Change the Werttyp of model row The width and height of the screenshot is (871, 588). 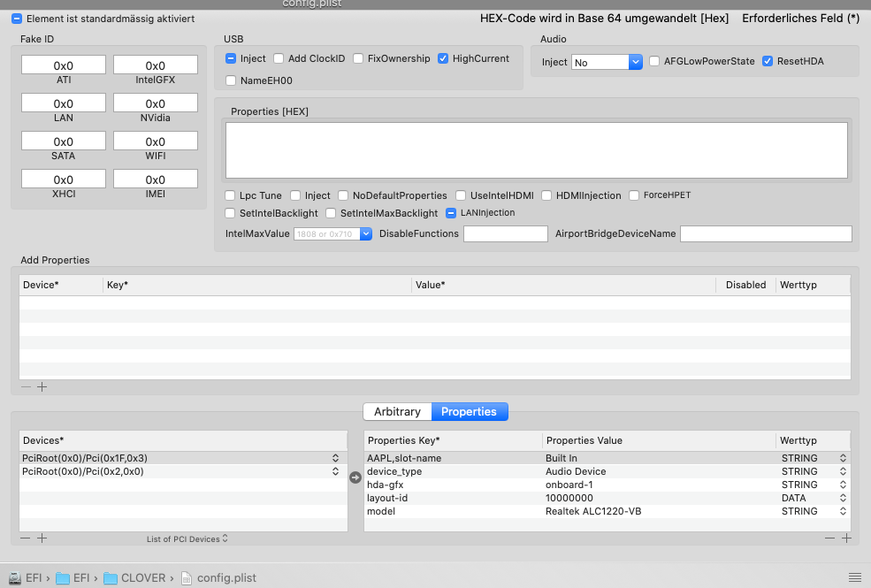coord(844,511)
